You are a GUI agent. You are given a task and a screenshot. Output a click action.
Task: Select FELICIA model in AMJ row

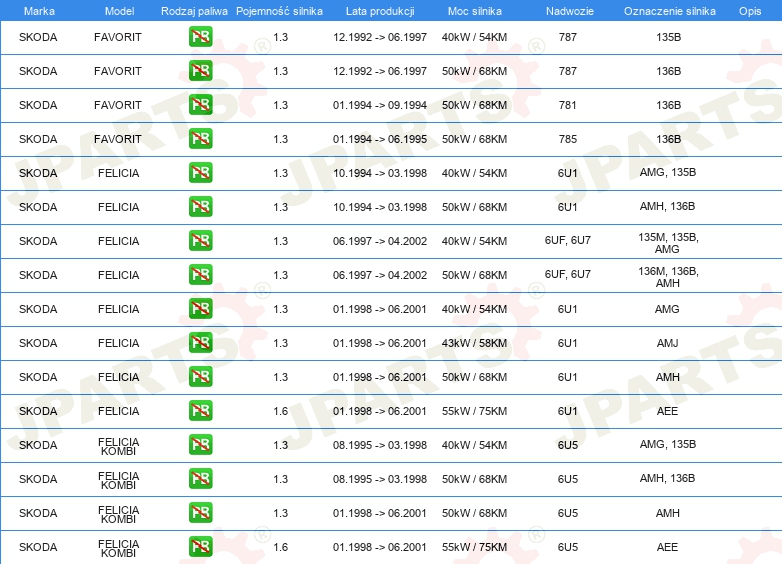[118, 343]
